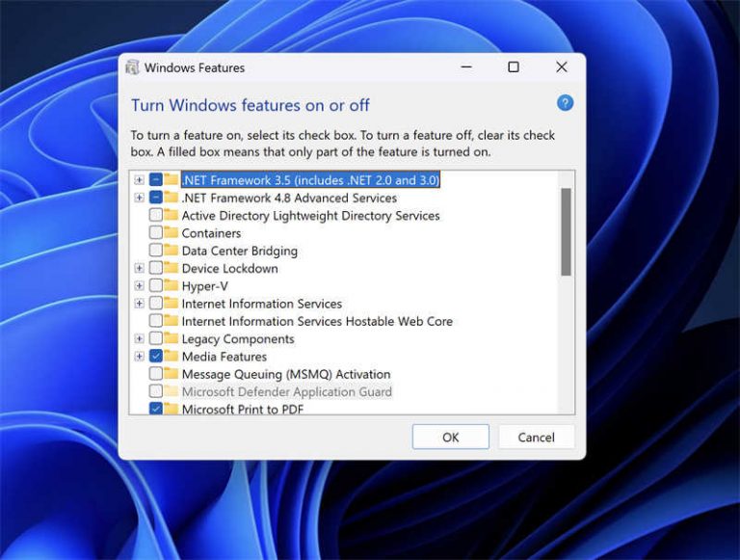Select the 'Media Features' label
This screenshot has height=560, width=740.
click(x=225, y=357)
